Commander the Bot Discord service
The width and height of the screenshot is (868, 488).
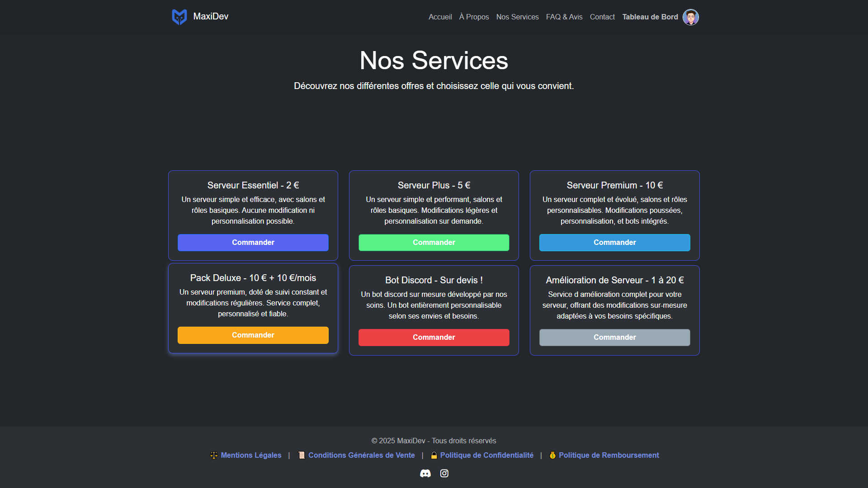(434, 337)
